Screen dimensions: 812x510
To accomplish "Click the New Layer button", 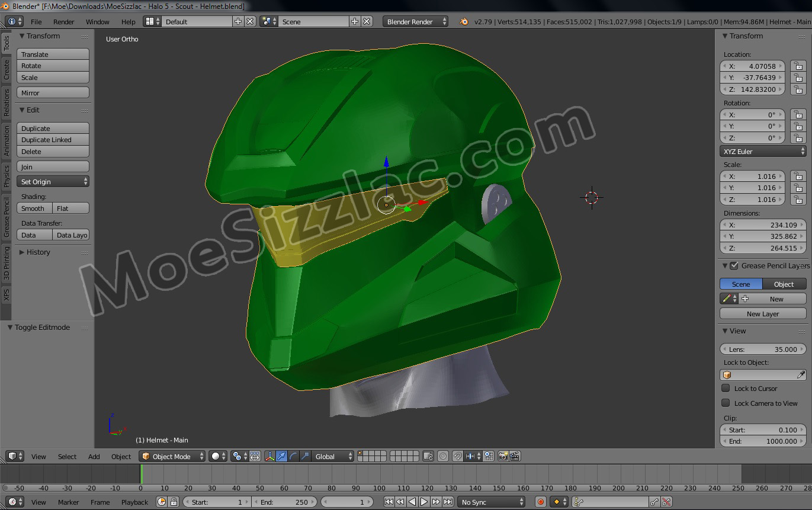I will (763, 314).
